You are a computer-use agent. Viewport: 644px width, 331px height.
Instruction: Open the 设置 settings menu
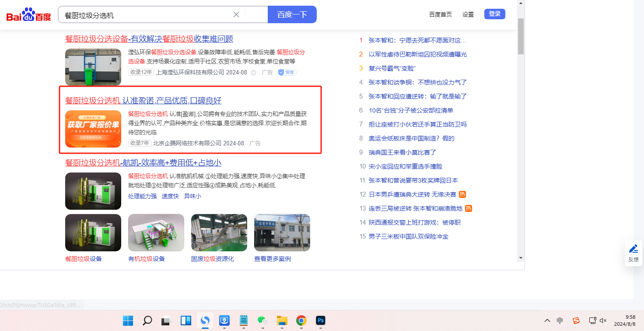[x=468, y=14]
